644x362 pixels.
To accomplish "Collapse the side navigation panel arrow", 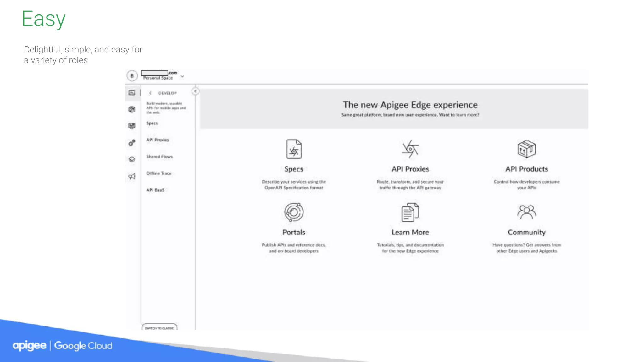I will [x=195, y=91].
